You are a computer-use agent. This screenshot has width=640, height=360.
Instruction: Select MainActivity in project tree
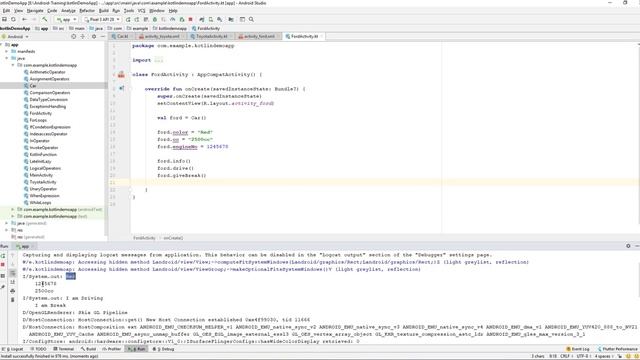41,175
